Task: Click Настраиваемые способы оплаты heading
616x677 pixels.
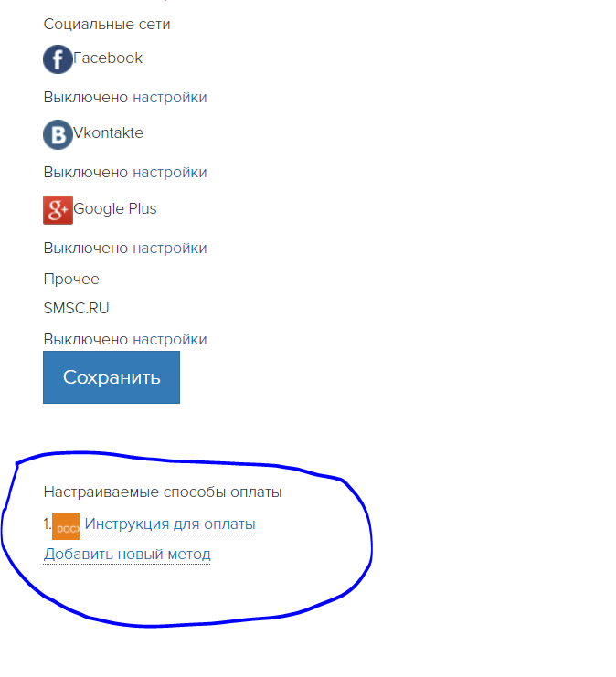Action: click(163, 492)
